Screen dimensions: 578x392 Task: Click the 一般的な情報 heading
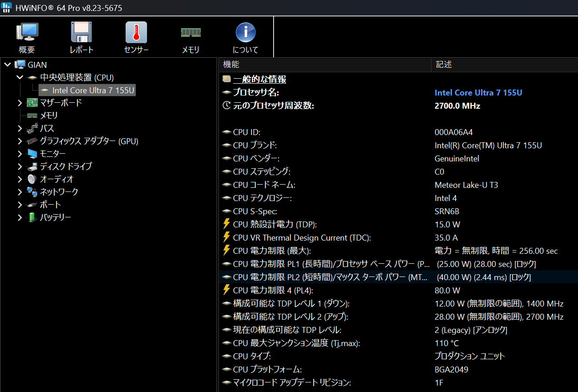click(x=259, y=79)
